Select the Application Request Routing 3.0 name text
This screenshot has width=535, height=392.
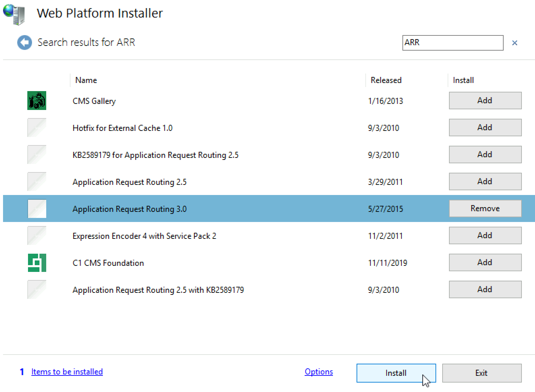click(130, 209)
